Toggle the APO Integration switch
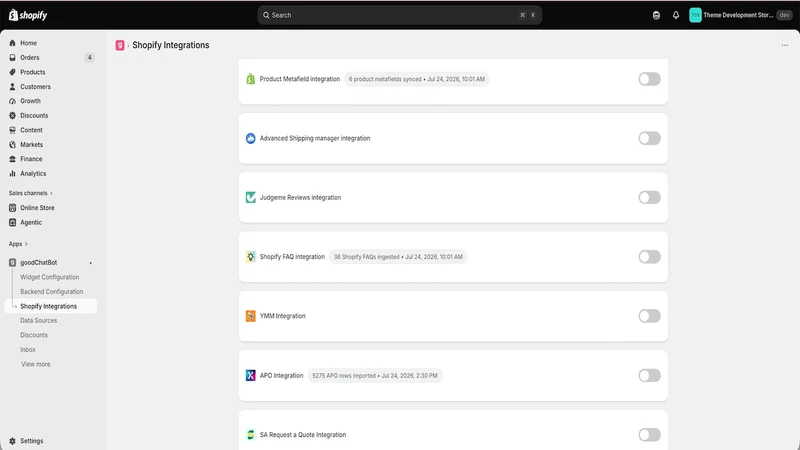 tap(649, 376)
